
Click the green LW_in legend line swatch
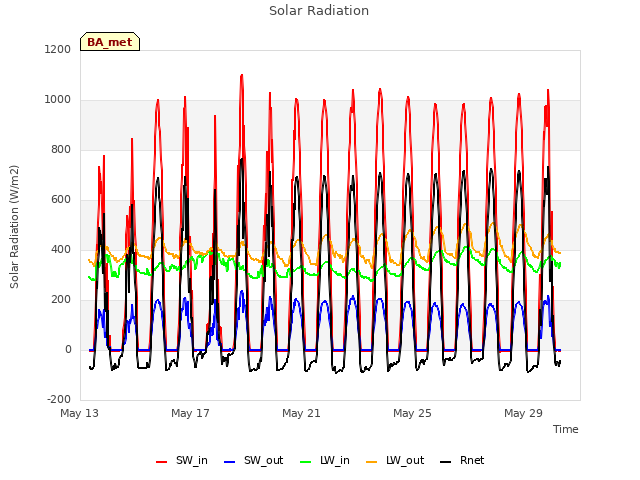coord(305,462)
